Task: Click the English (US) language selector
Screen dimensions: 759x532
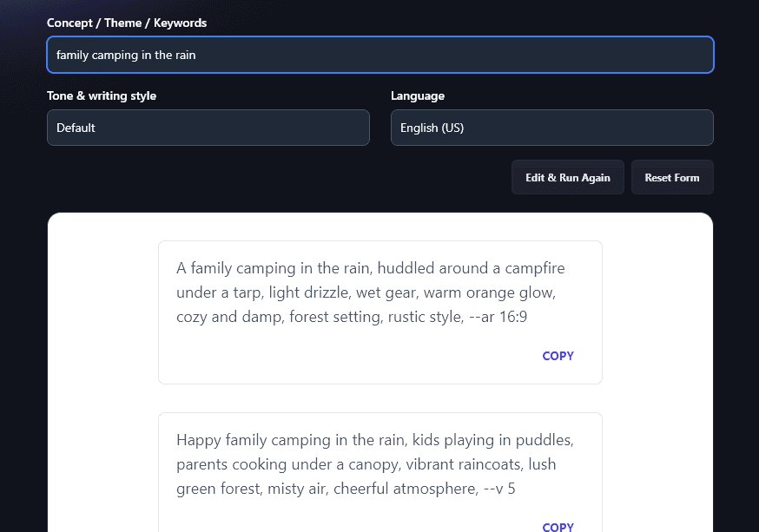Action: [552, 128]
